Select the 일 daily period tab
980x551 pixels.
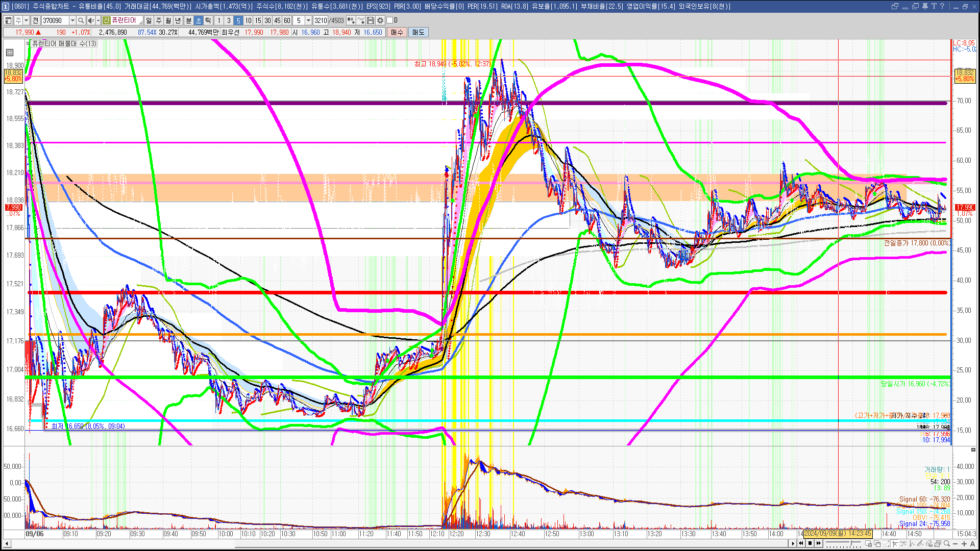click(x=149, y=20)
